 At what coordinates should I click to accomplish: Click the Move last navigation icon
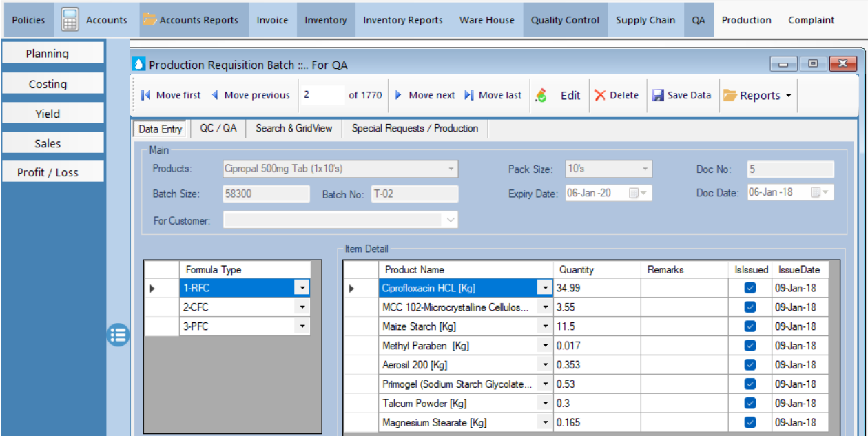click(469, 96)
